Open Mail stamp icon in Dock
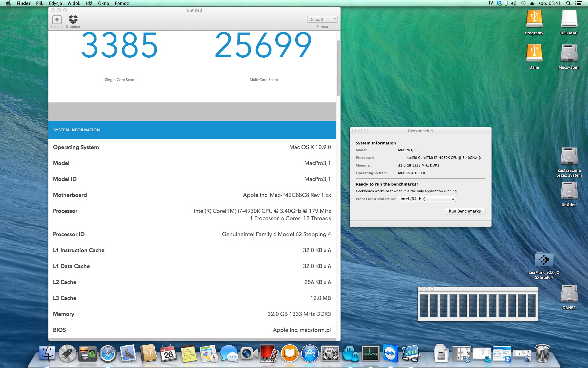The image size is (588, 368). (128, 353)
